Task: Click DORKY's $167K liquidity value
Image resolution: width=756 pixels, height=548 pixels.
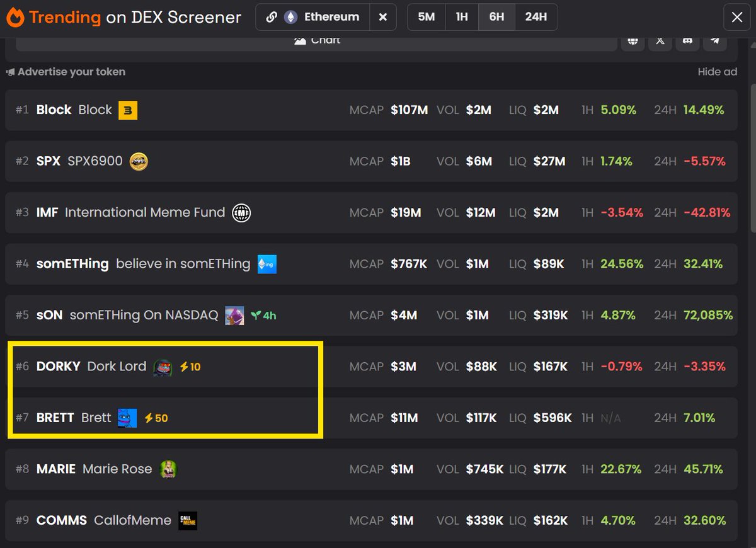Action: (551, 367)
